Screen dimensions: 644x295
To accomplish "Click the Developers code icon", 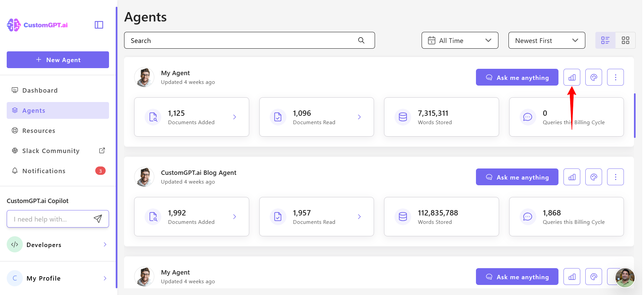I will point(15,244).
